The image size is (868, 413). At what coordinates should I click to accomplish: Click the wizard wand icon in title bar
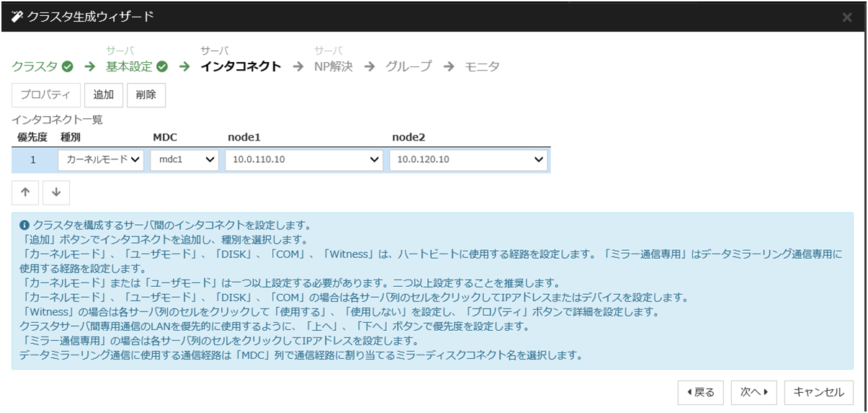18,17
